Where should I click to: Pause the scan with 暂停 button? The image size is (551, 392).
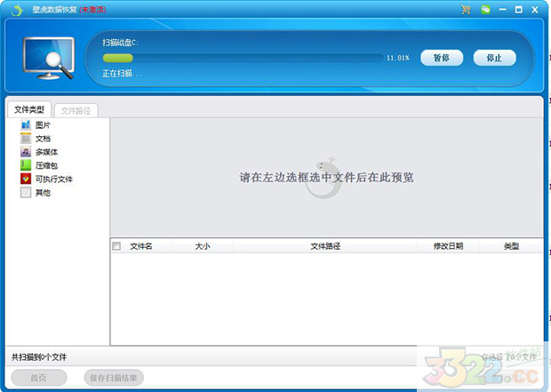click(442, 58)
